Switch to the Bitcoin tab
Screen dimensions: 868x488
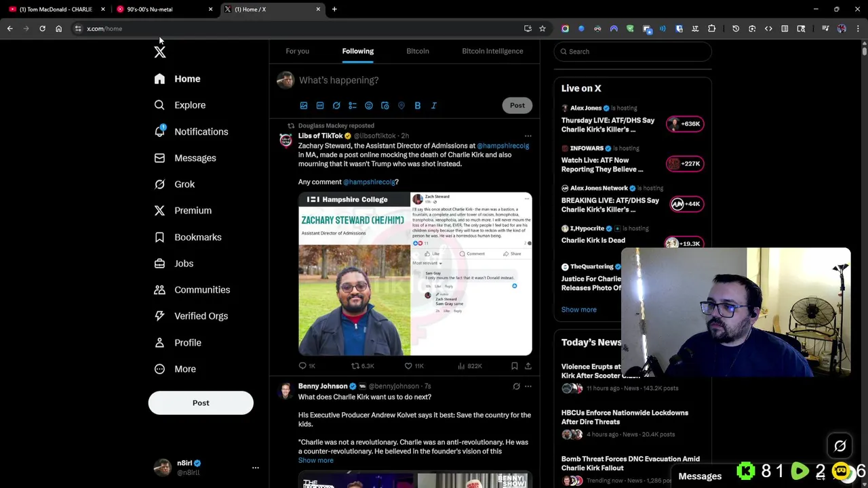[x=418, y=51]
